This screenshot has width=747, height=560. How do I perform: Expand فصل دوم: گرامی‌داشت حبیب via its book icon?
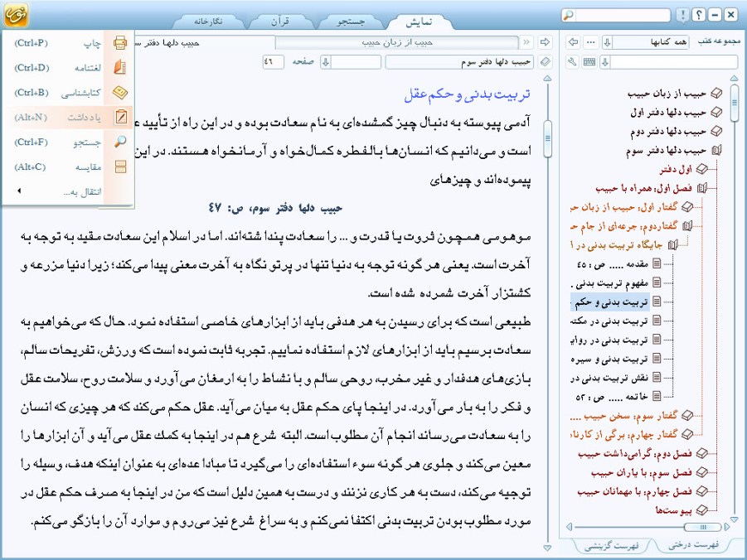[x=701, y=453]
